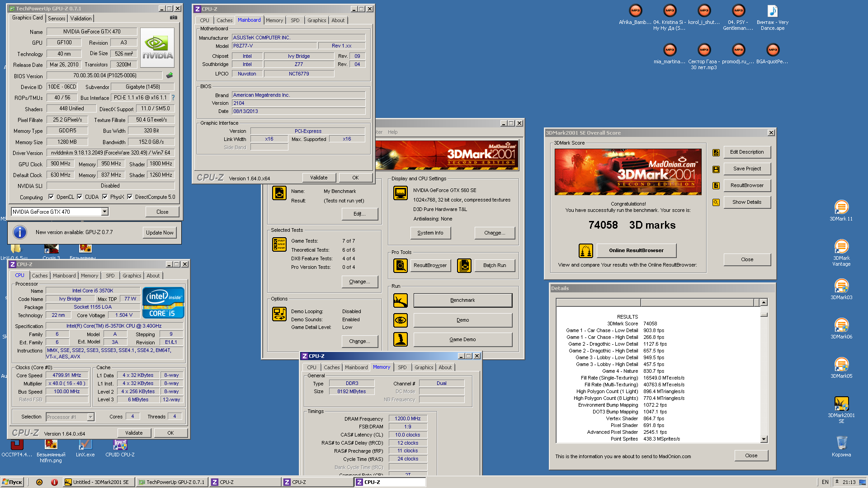Click the BIOS save chip icon in GPU-Z

click(170, 75)
